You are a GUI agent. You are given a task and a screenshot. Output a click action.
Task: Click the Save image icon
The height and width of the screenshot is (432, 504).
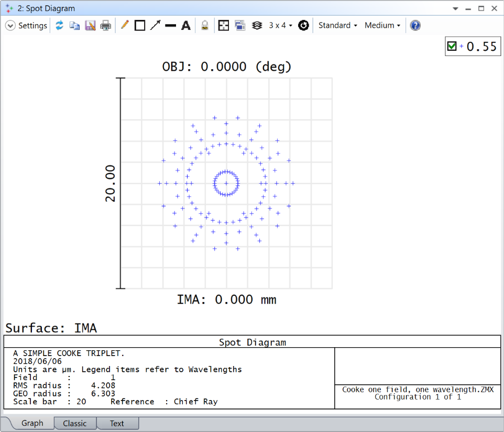click(x=89, y=25)
